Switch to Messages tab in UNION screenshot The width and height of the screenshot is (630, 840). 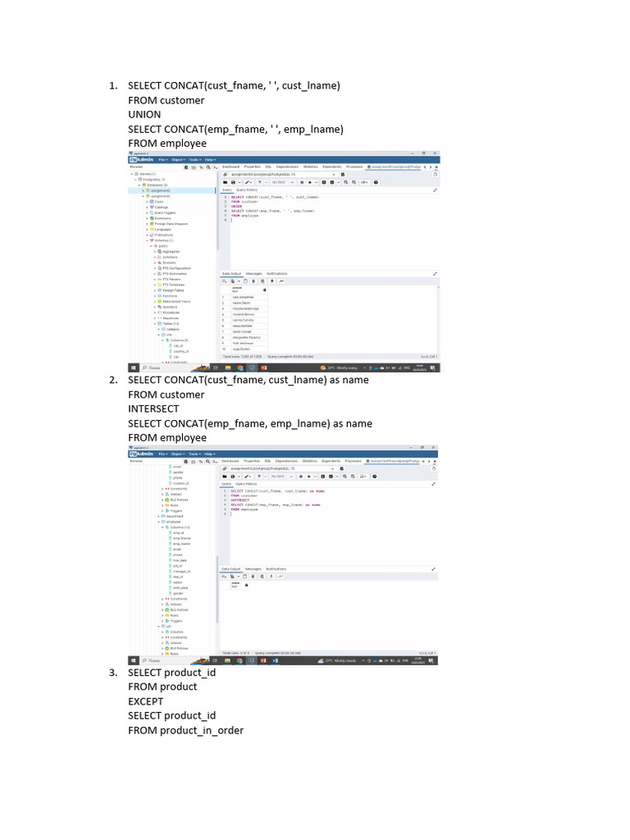(254, 274)
